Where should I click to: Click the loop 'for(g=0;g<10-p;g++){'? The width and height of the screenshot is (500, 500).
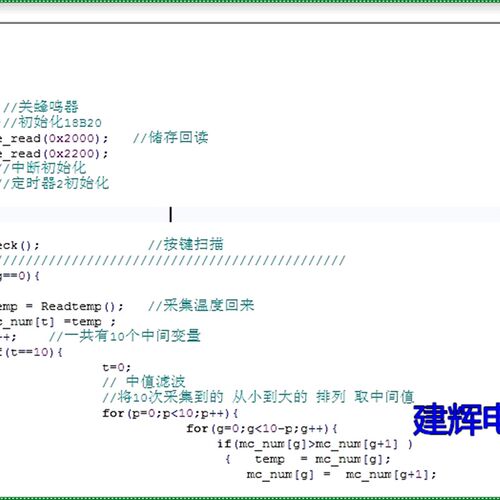262,429
